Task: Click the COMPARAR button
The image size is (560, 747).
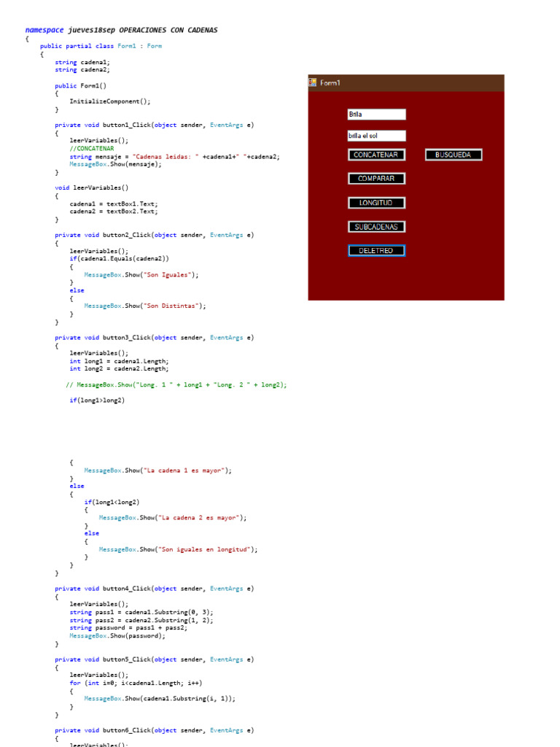Action: [376, 179]
